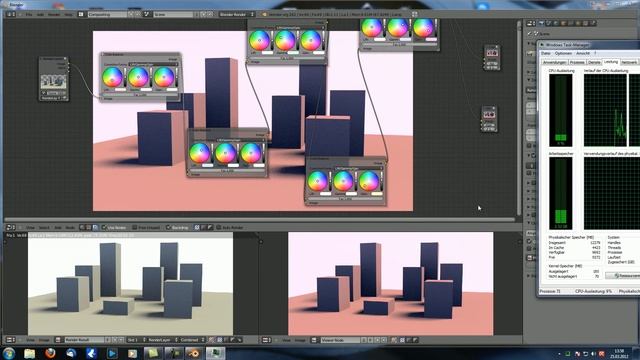Screen dimensions: 640x360
Task: Click Gain color swatch on lower-right Color Balance node
Action: (376, 193)
